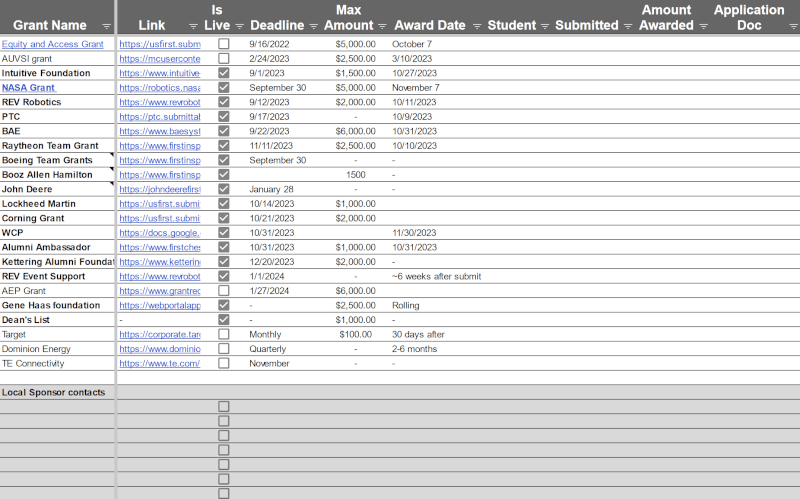This screenshot has height=499, width=800.
Task: Open the docs.google link for WCP
Action: coord(160,233)
